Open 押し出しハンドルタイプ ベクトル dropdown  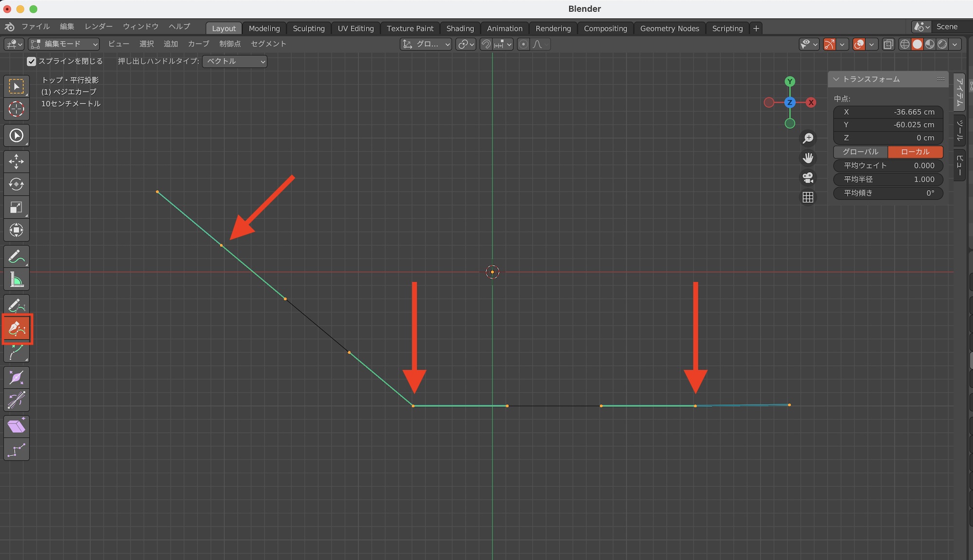[x=234, y=61]
